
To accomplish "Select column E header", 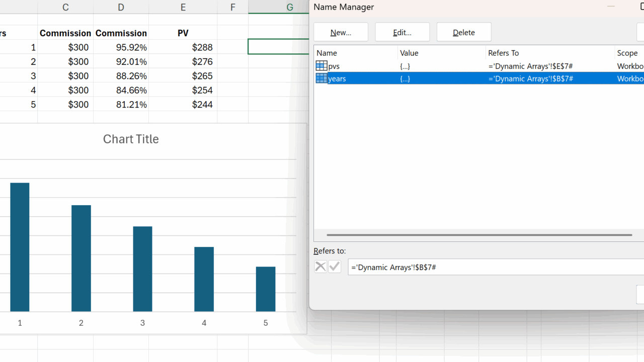I will click(x=183, y=7).
